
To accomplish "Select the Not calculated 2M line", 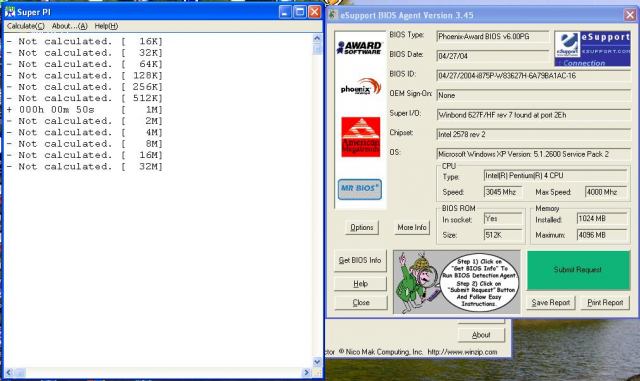I will coord(84,121).
